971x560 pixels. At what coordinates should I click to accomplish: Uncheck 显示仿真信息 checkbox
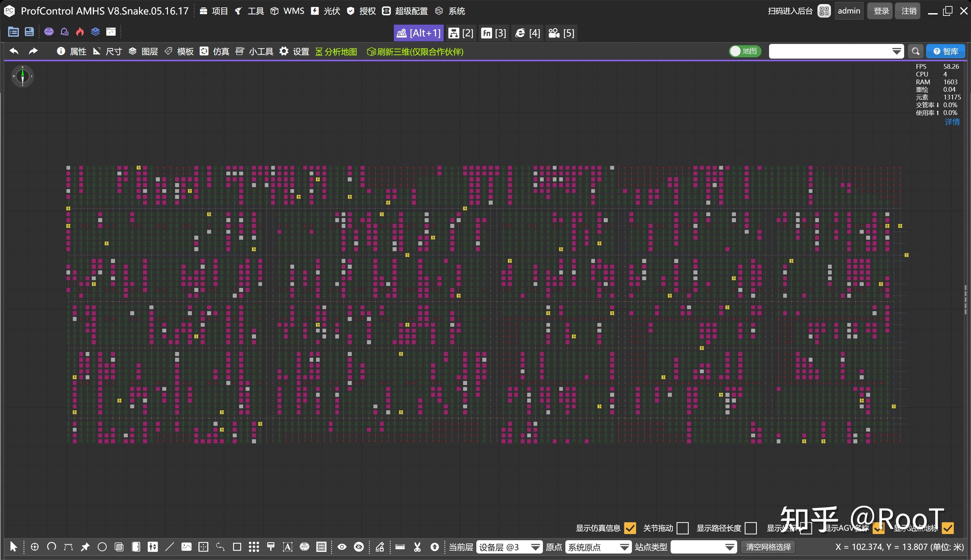point(630,528)
